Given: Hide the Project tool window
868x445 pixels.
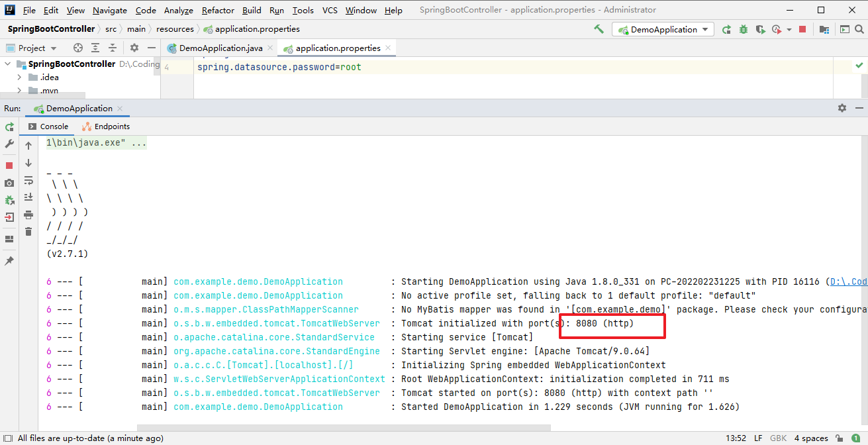Looking at the screenshot, I should coord(152,48).
